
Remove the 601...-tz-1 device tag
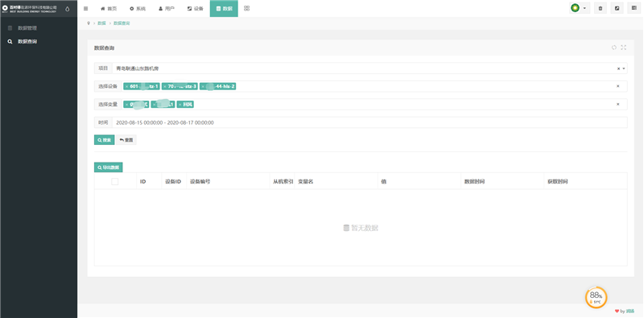[x=126, y=86]
